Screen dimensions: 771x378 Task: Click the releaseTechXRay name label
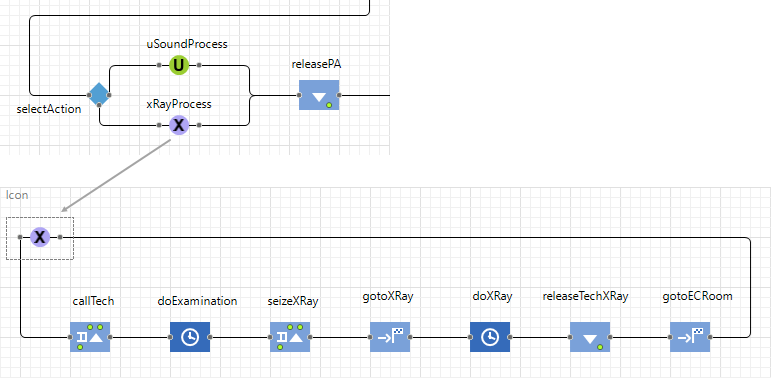586,296
